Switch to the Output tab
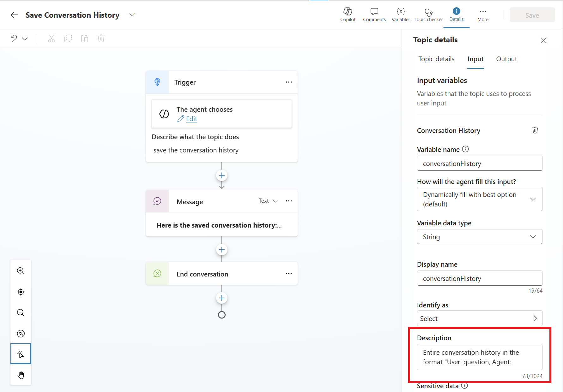Image resolution: width=563 pixels, height=392 pixels. click(506, 59)
